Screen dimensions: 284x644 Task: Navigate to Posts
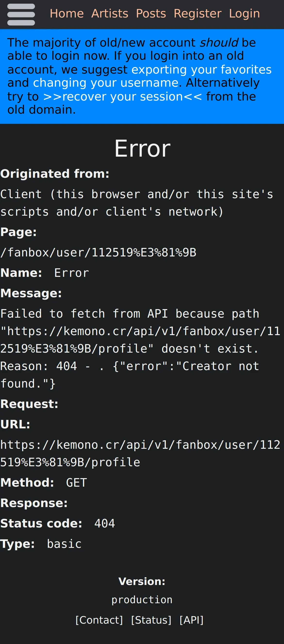click(151, 14)
